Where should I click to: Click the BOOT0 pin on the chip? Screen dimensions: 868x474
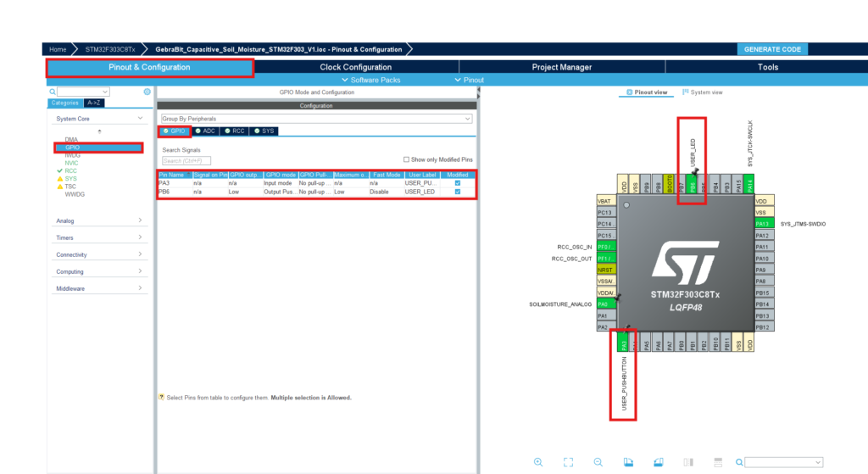pos(670,184)
